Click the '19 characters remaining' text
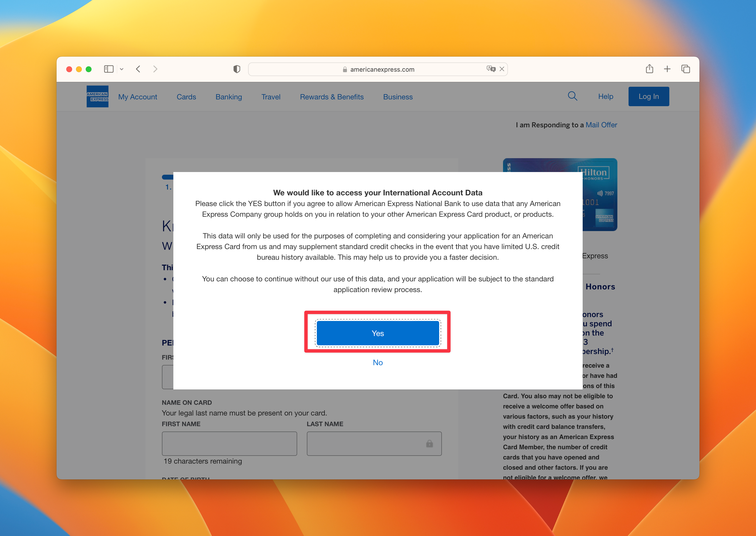 click(x=203, y=461)
